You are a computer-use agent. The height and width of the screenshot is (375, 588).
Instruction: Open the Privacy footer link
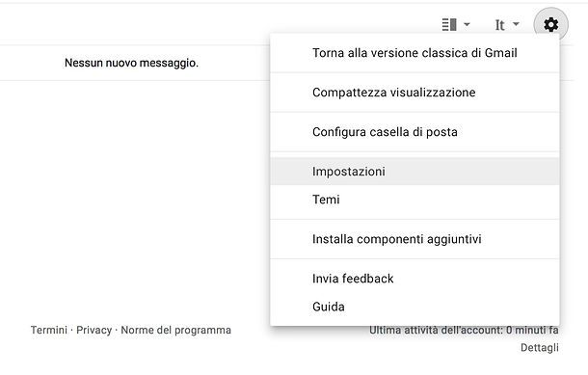click(x=94, y=330)
